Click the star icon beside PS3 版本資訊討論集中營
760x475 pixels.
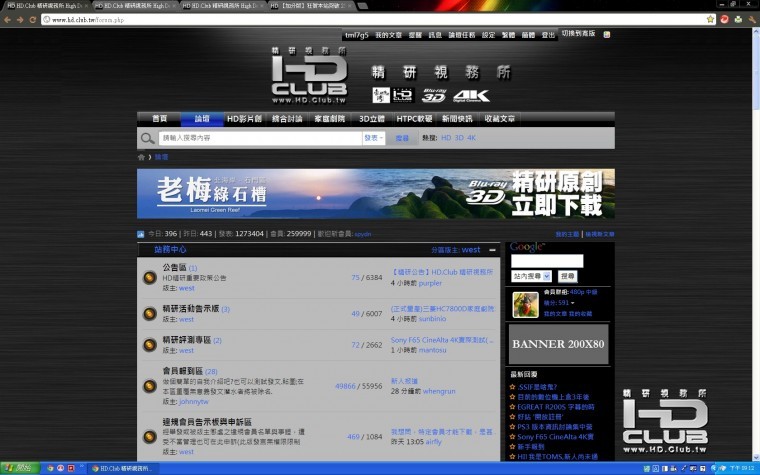point(512,427)
